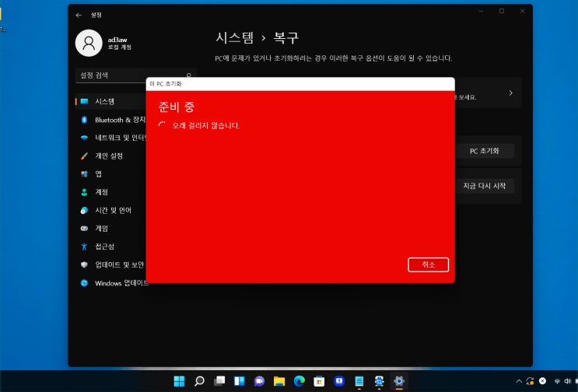Open 게임 section in sidebar
This screenshot has height=392, width=578.
tap(110, 229)
